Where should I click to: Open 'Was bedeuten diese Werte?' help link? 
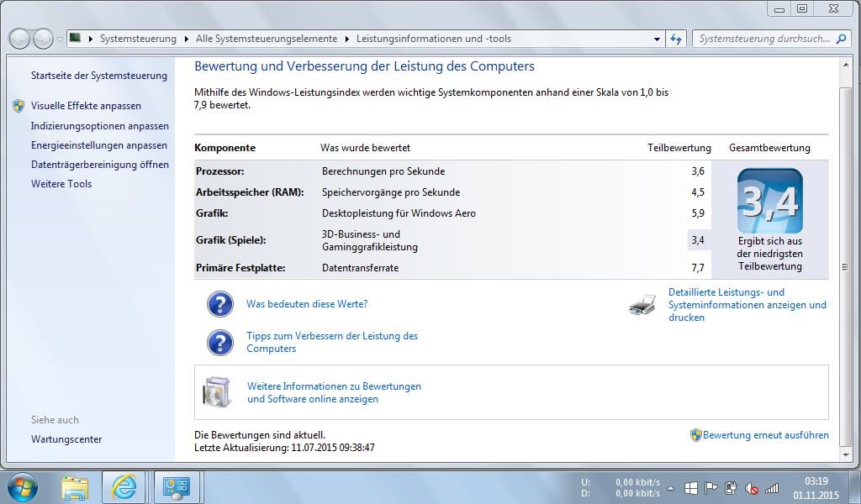click(307, 304)
